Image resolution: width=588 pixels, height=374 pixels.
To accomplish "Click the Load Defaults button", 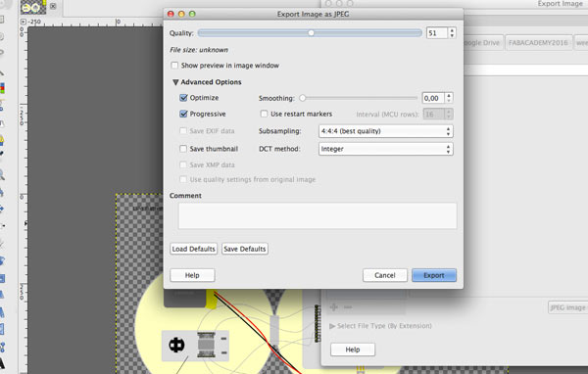I will tap(193, 249).
